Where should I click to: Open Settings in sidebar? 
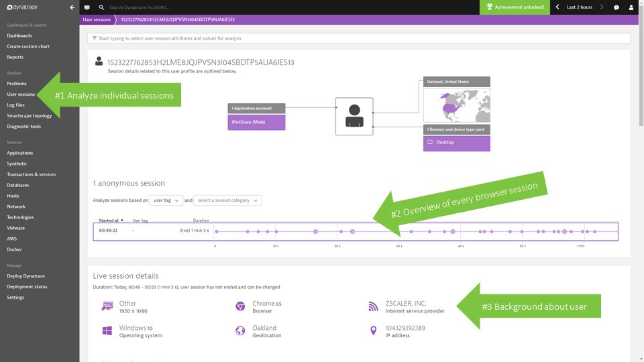[x=15, y=297]
